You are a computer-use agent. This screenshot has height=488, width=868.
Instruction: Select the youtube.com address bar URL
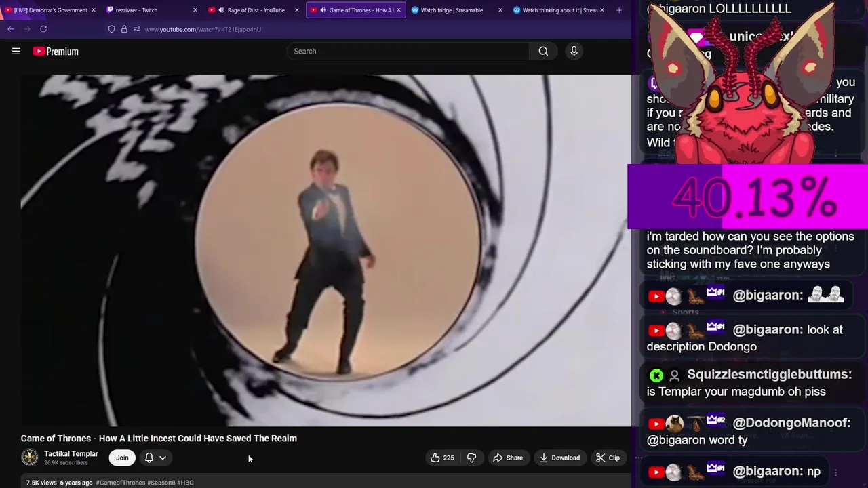point(203,29)
